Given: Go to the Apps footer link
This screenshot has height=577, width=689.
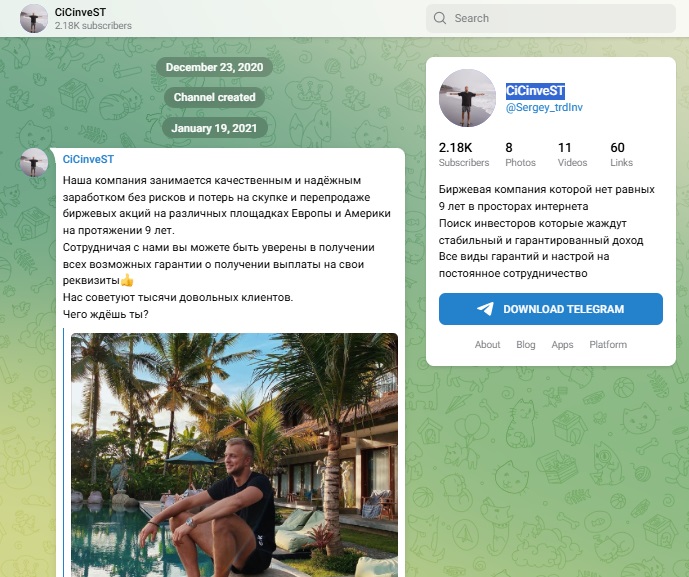Looking at the screenshot, I should pos(562,345).
